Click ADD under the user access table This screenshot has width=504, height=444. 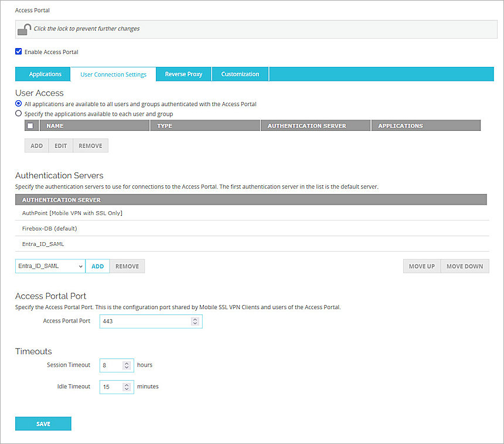tap(36, 145)
